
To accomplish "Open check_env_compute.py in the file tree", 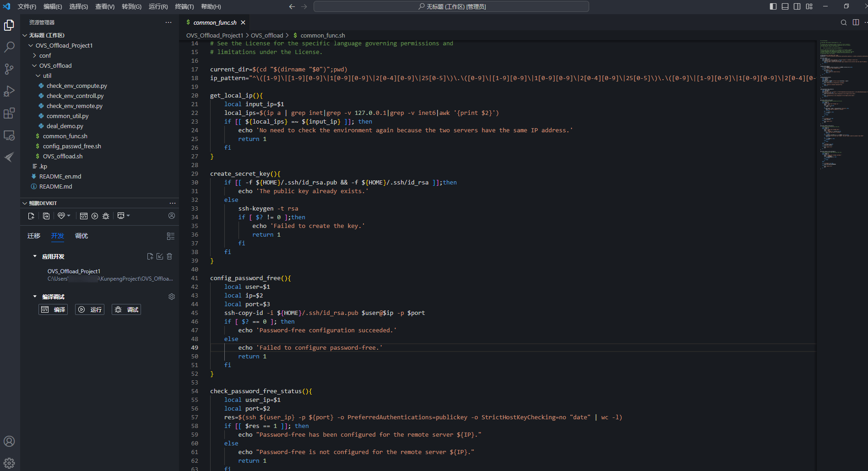I will tap(77, 86).
